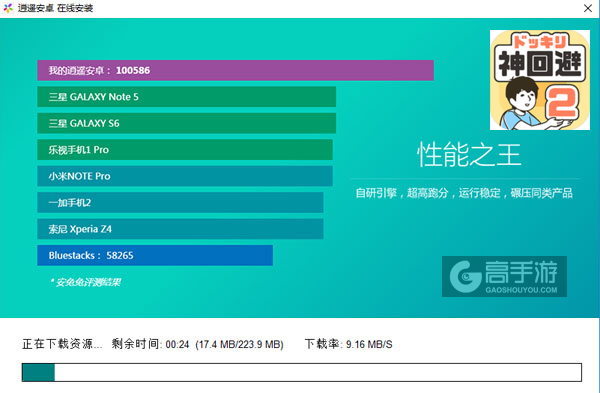Viewport: 600px width, 393px height.
Task: Close the 逍遥安卓 installer window
Action: (x=588, y=8)
